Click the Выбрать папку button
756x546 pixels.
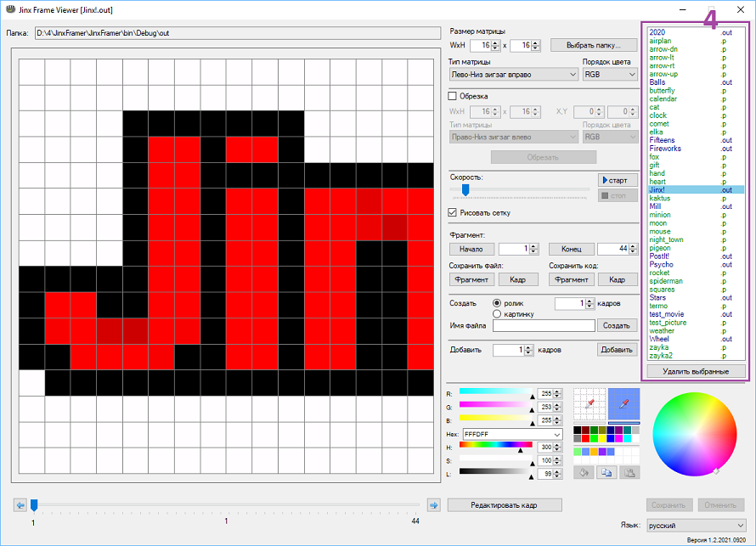click(594, 45)
